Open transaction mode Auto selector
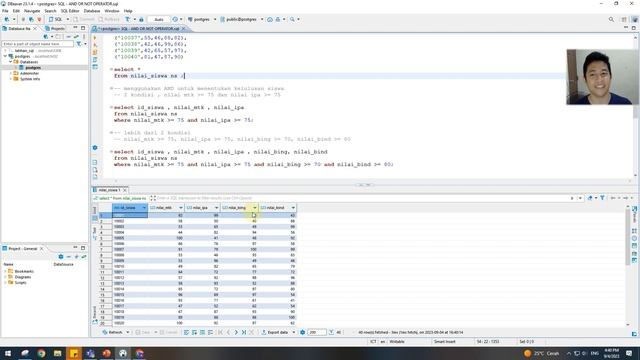The width and height of the screenshot is (640, 360). [x=159, y=19]
